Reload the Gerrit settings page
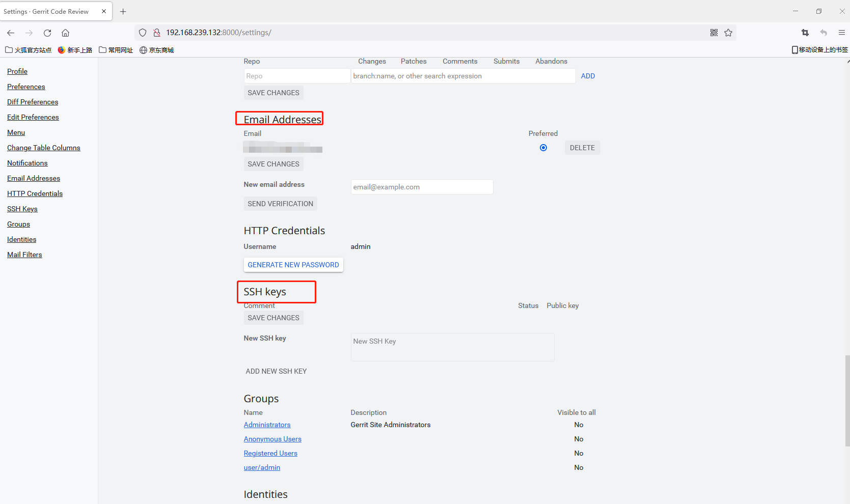Screen dimensions: 850x504 pos(47,33)
